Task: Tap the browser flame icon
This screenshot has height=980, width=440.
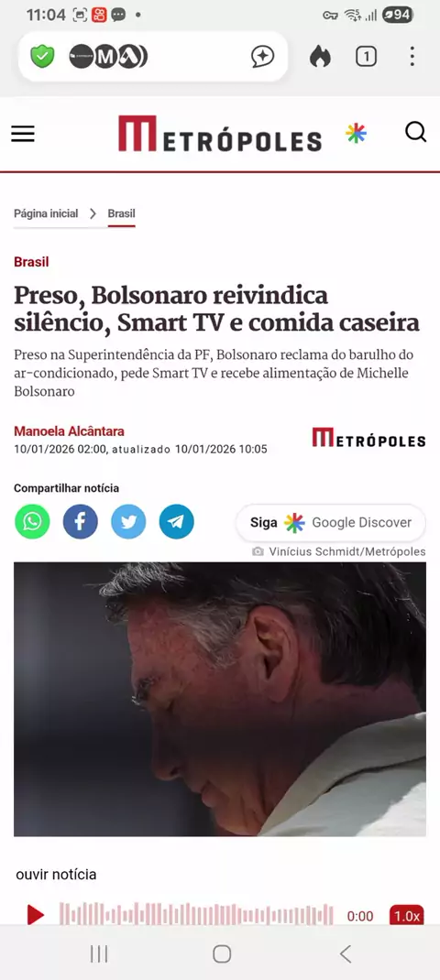Action: point(320,57)
